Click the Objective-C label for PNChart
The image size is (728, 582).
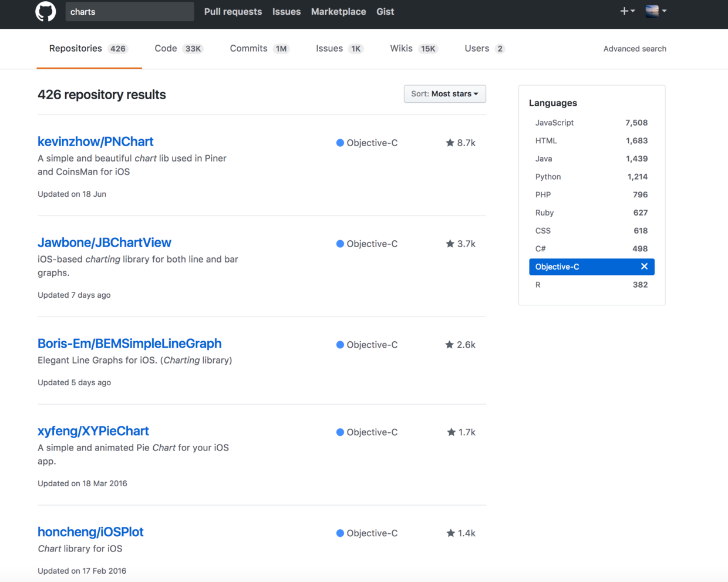372,143
